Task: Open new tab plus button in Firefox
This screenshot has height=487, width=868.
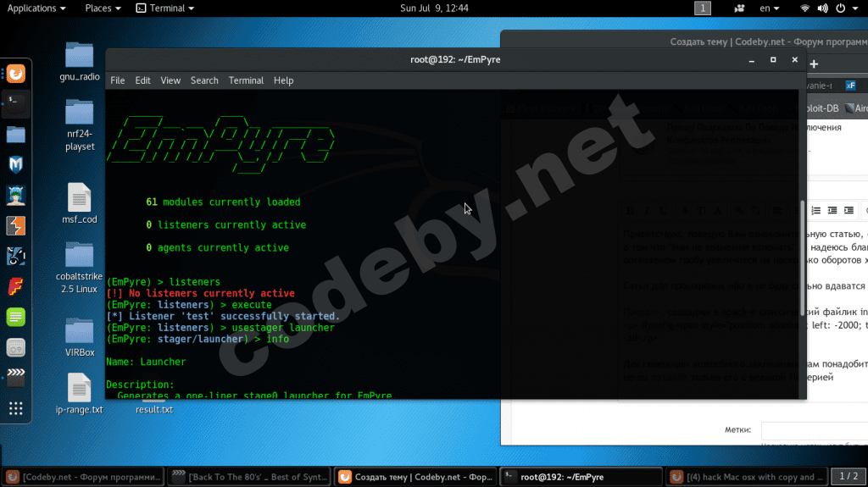Action: click(x=814, y=64)
